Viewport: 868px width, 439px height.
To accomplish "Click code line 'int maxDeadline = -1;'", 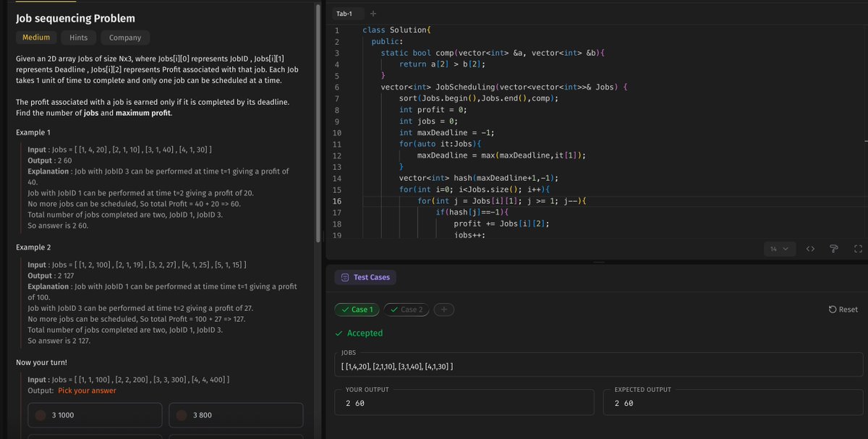I will (x=448, y=133).
